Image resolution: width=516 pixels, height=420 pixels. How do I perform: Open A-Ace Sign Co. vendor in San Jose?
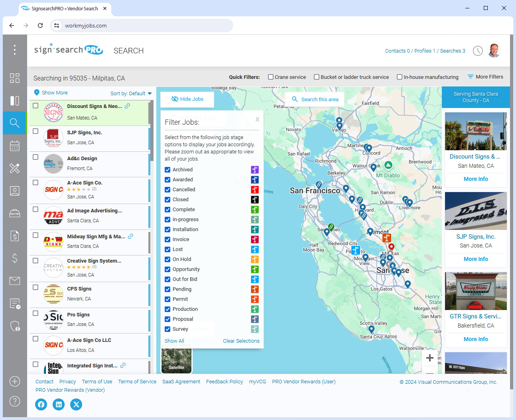(89, 190)
